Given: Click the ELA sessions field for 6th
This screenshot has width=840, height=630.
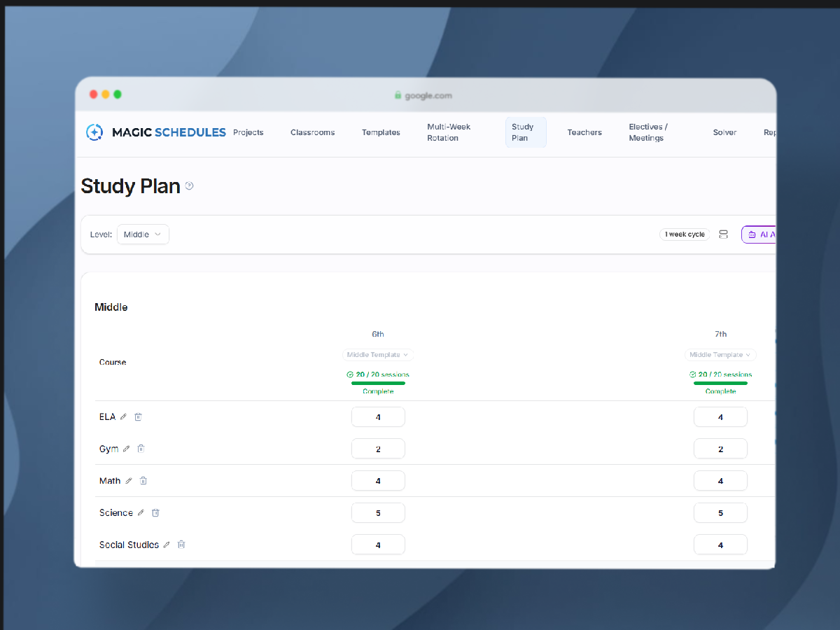Looking at the screenshot, I should (378, 416).
